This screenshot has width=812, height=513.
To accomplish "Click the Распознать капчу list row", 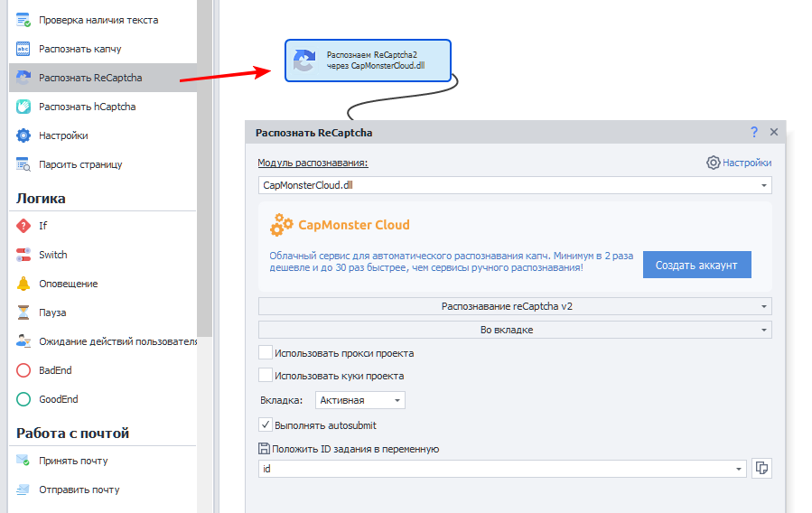I will [103, 49].
